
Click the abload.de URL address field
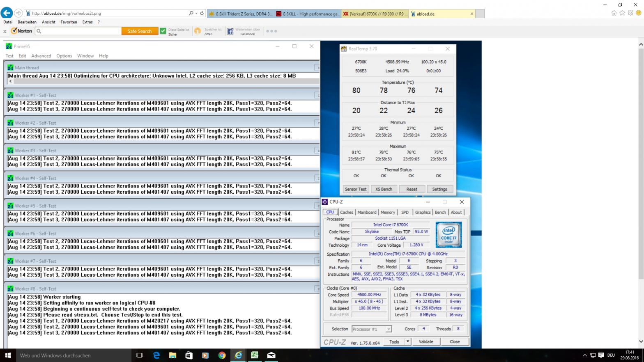[x=106, y=13]
